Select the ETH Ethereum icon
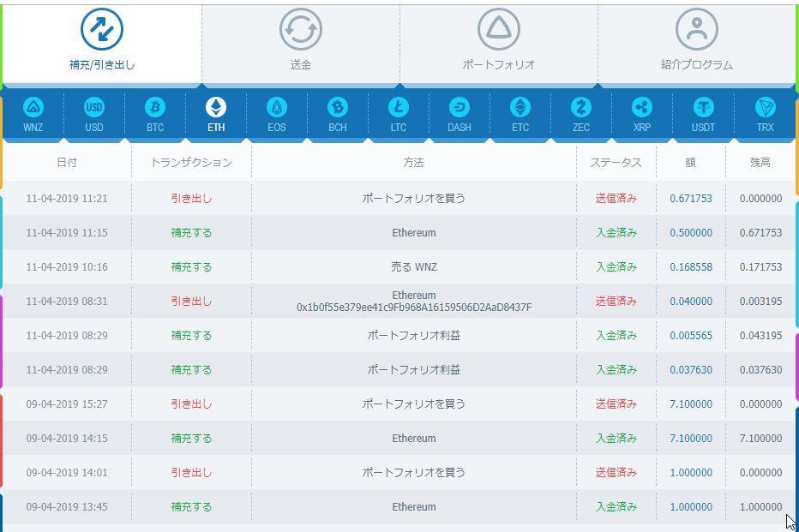 (215, 114)
